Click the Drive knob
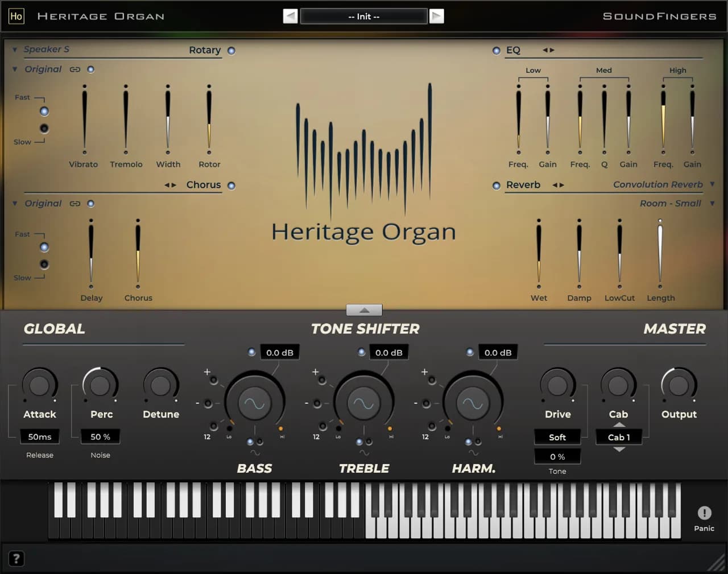 coord(557,386)
